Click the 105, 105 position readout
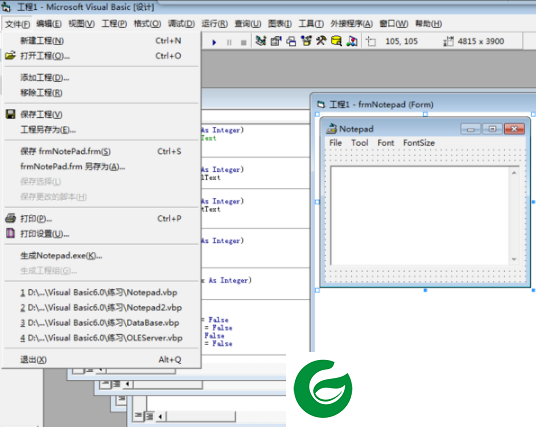 (401, 41)
